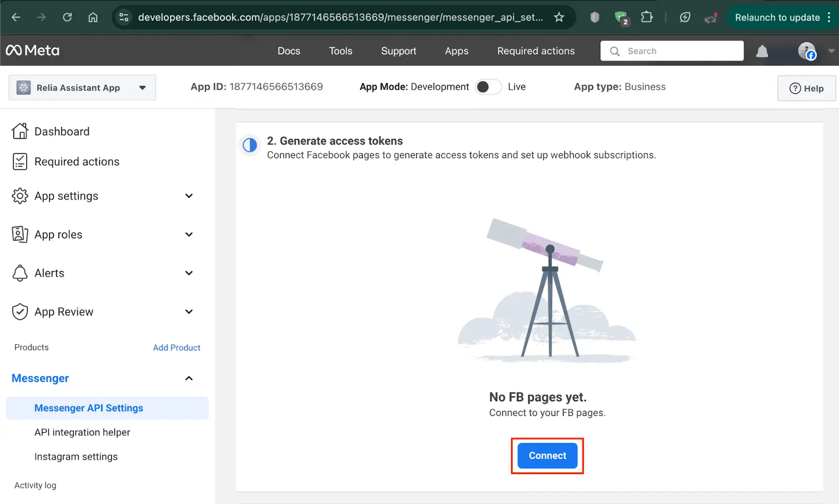
Task: Click the Add Product link
Action: 176,347
